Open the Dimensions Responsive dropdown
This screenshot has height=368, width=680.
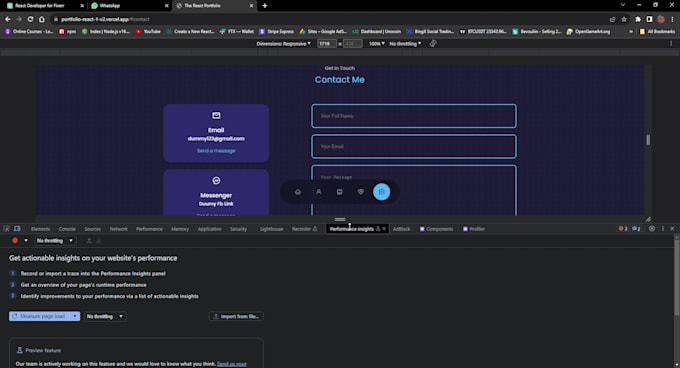283,43
